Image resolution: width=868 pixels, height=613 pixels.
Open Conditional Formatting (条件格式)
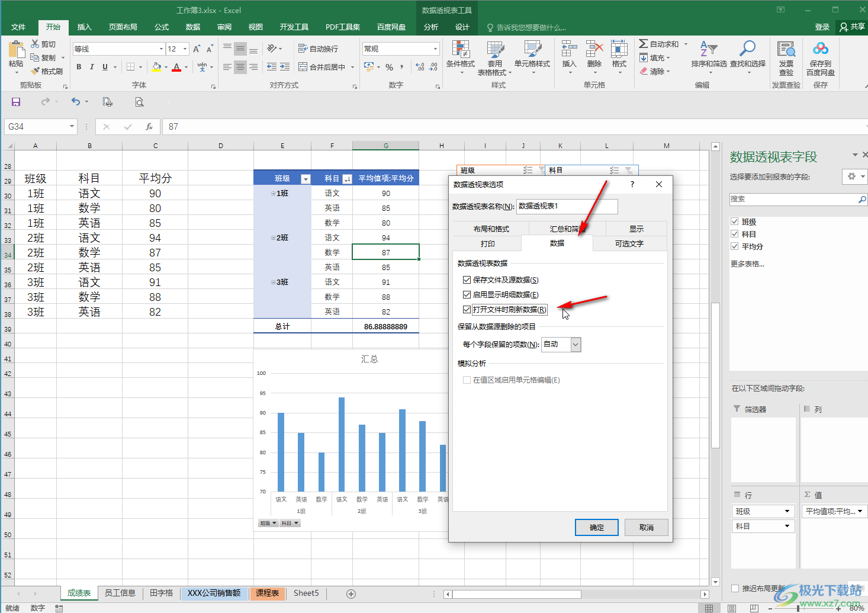pos(461,58)
